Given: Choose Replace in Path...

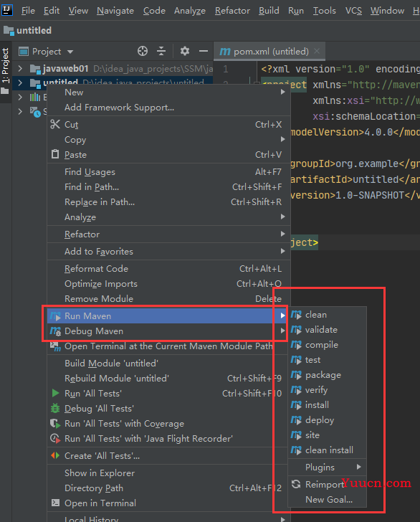Looking at the screenshot, I should coord(169,202).
